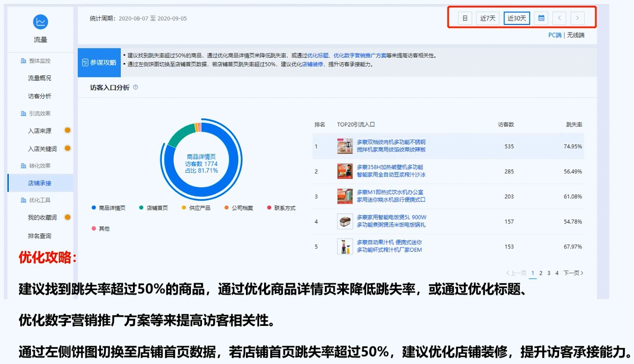The image size is (634, 364).
Task: Open 入店关键词 in sidebar
Action: point(43,149)
